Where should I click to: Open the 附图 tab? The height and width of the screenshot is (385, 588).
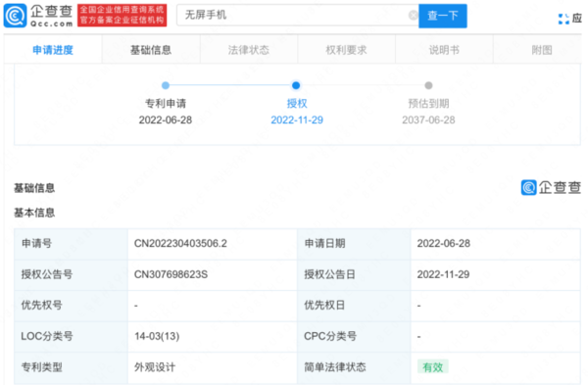[x=542, y=50]
